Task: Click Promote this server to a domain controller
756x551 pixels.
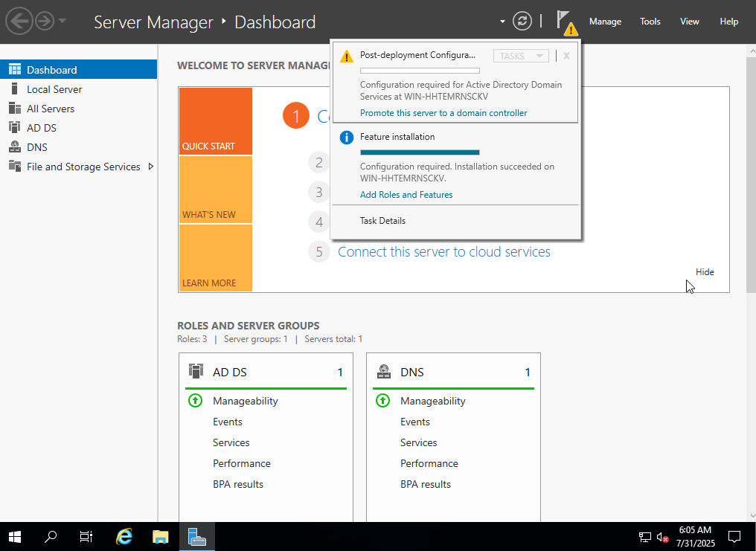Action: tap(443, 113)
